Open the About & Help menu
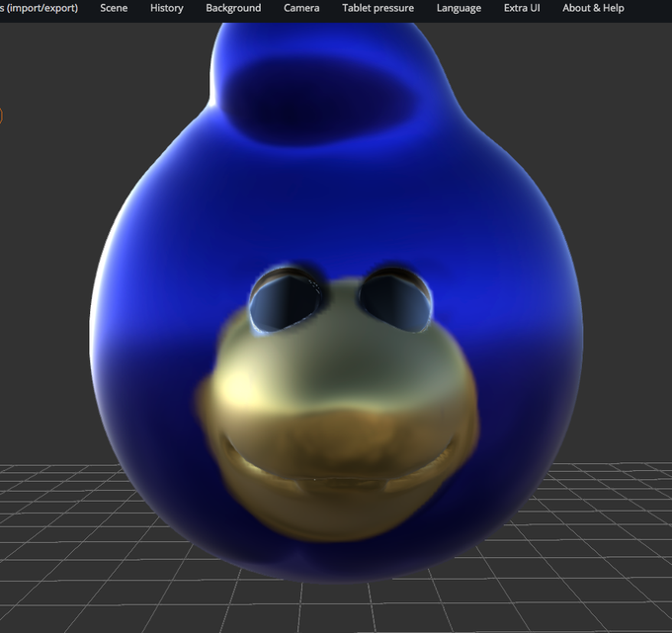The height and width of the screenshot is (633, 672). (x=593, y=8)
